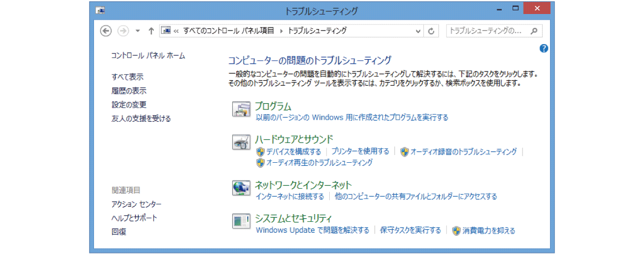Click 保守タスクを実行する link
Screen dimensions: 644x254
410,231
